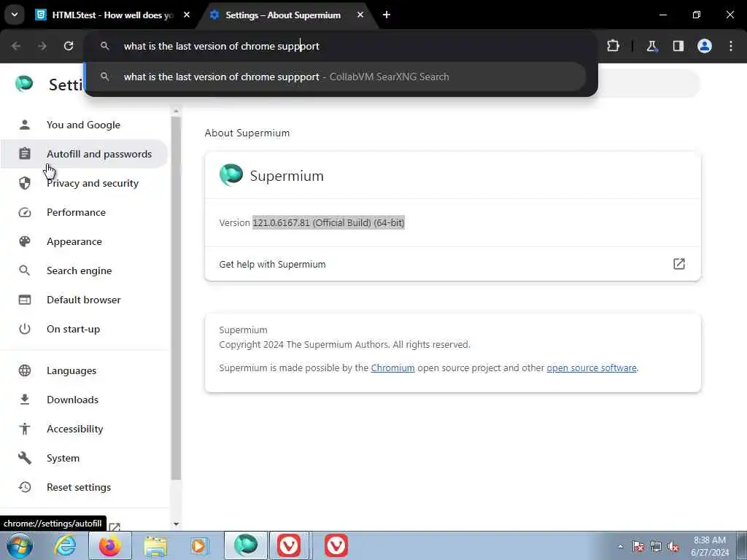Click the Supermium logo beside Settings title
This screenshot has width=747, height=560.
24,84
